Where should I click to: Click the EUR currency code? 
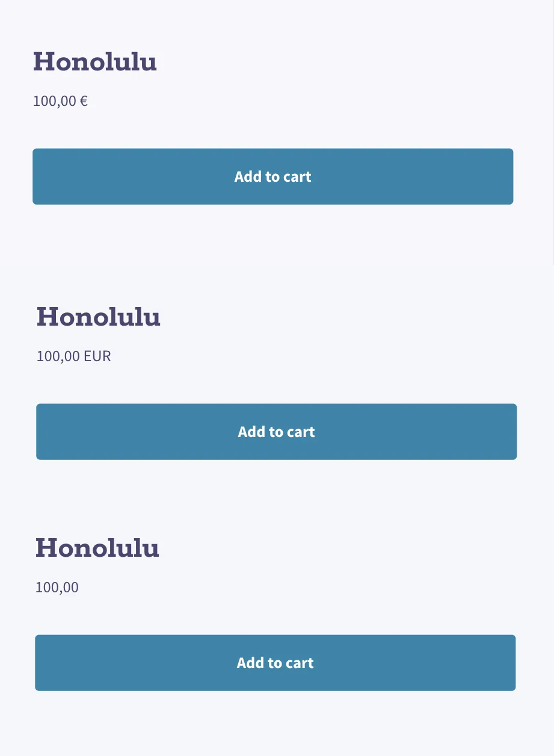97,356
